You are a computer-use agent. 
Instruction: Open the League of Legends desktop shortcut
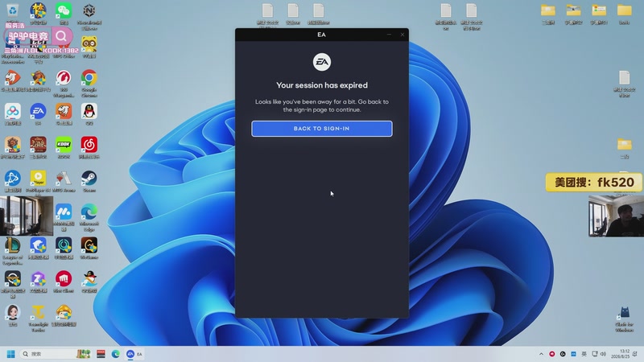point(12,245)
